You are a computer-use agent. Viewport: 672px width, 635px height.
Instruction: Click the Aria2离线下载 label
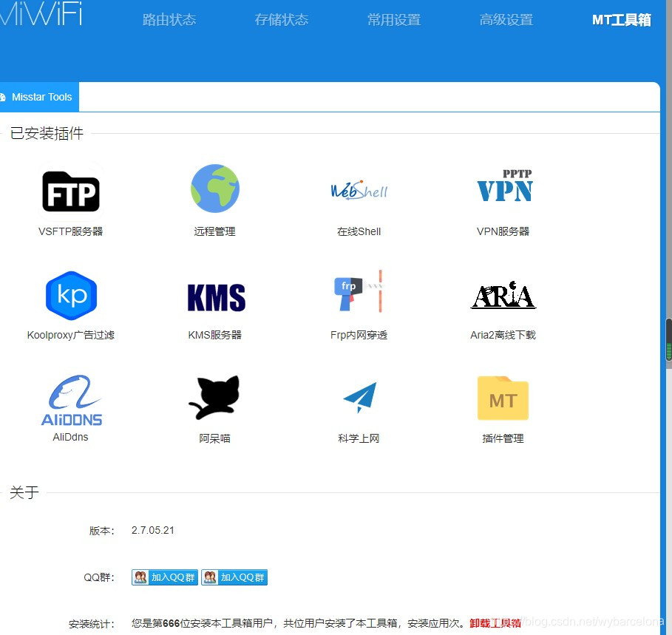tap(503, 335)
